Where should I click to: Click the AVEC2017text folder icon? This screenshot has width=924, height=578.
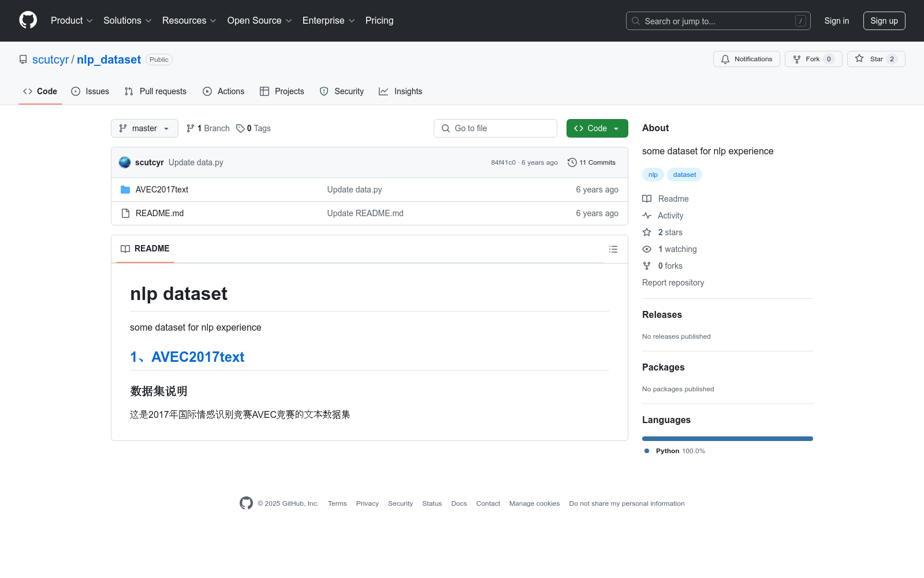coord(125,190)
